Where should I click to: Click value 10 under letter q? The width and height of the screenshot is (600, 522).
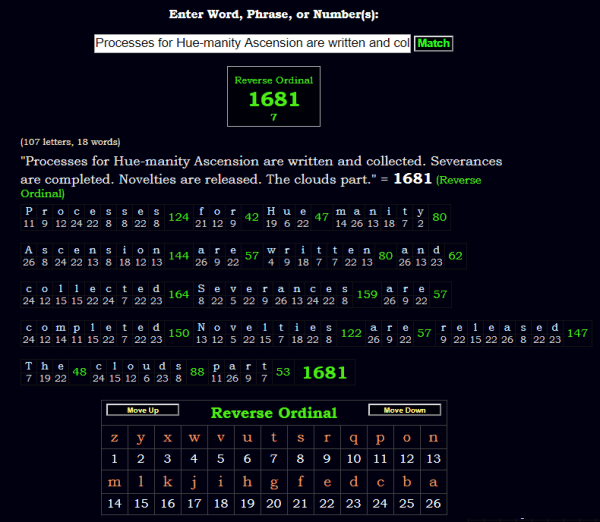click(354, 459)
